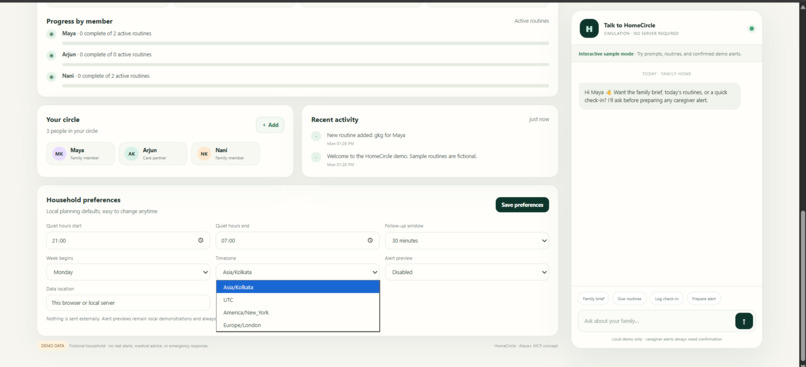Image resolution: width=806 pixels, height=367 pixels.
Task: Click the HomeCircle H logo icon
Action: (x=589, y=29)
